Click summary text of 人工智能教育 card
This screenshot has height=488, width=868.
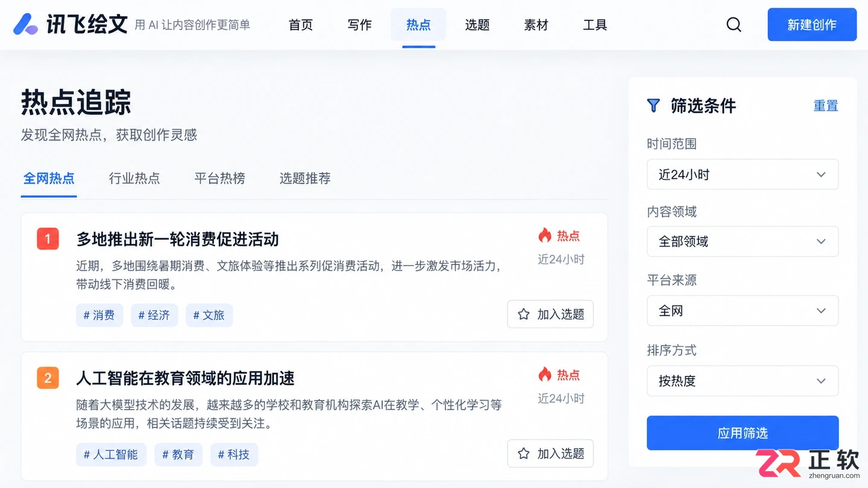(x=289, y=414)
